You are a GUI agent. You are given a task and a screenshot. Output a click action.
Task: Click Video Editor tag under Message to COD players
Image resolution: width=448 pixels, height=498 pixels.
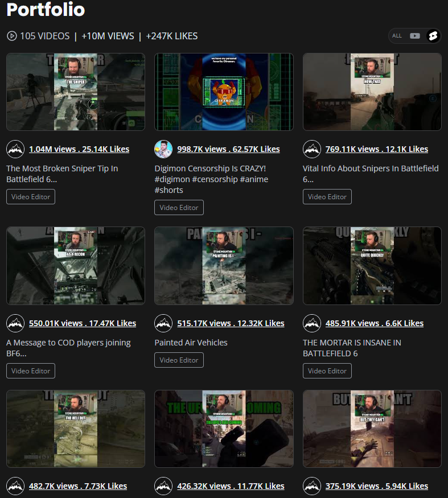31,371
